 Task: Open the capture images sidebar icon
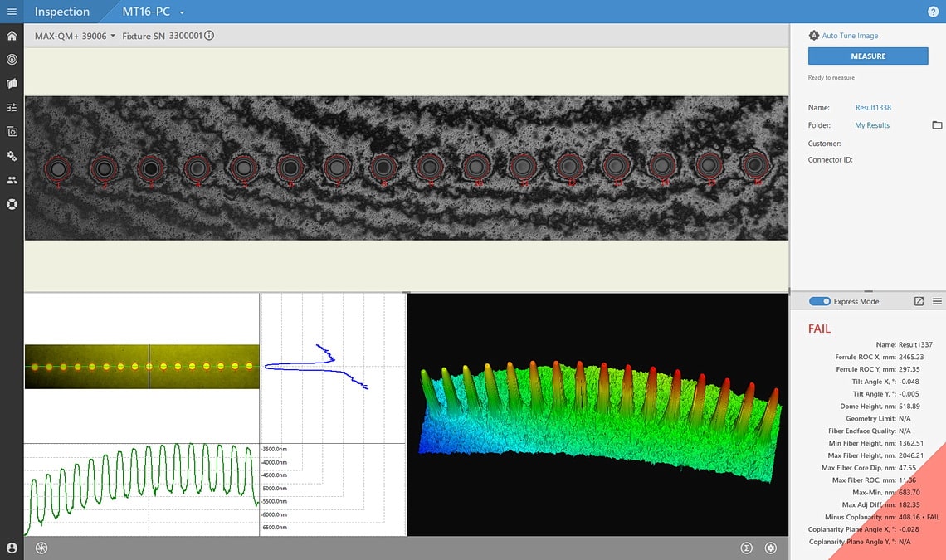point(12,132)
